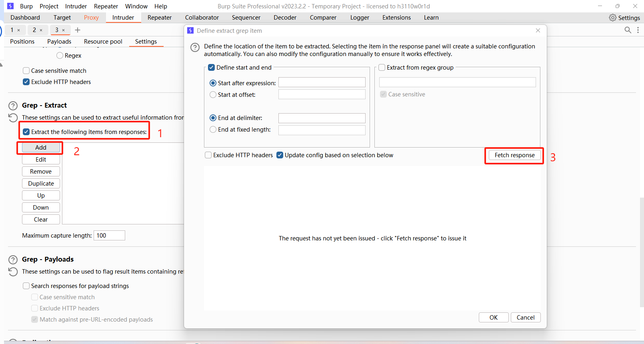
Task: Toggle Update config based on selection below
Action: 280,155
